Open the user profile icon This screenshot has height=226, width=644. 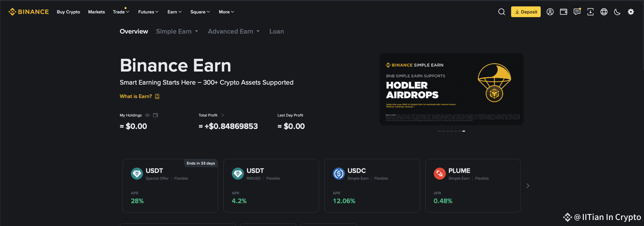pyautogui.click(x=550, y=12)
